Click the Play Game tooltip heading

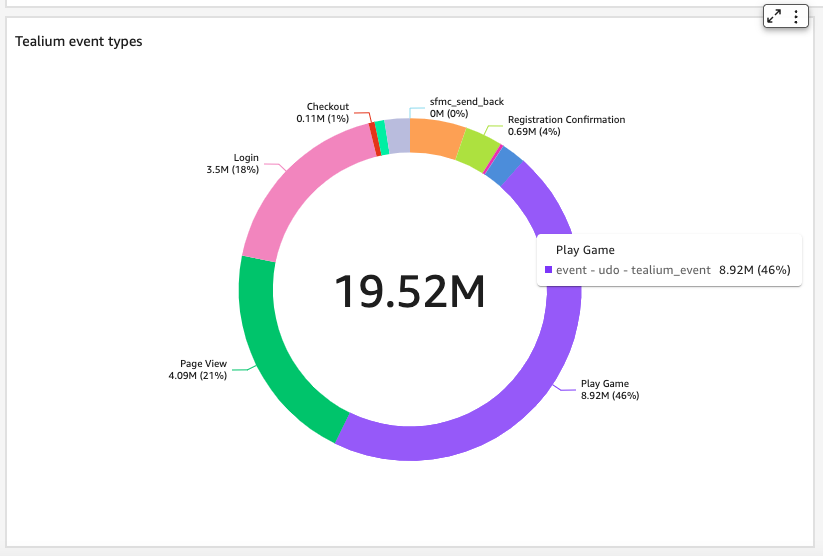(x=585, y=250)
